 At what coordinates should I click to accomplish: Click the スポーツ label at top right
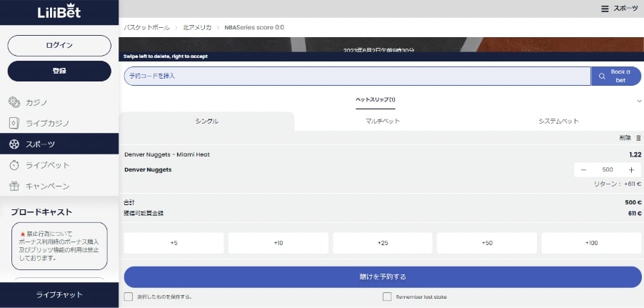(x=625, y=9)
